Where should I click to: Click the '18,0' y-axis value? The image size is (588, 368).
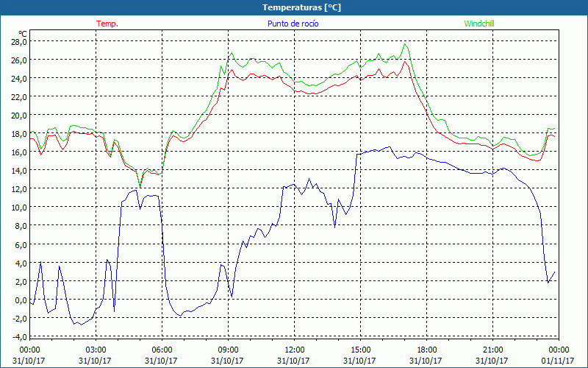[19, 134]
